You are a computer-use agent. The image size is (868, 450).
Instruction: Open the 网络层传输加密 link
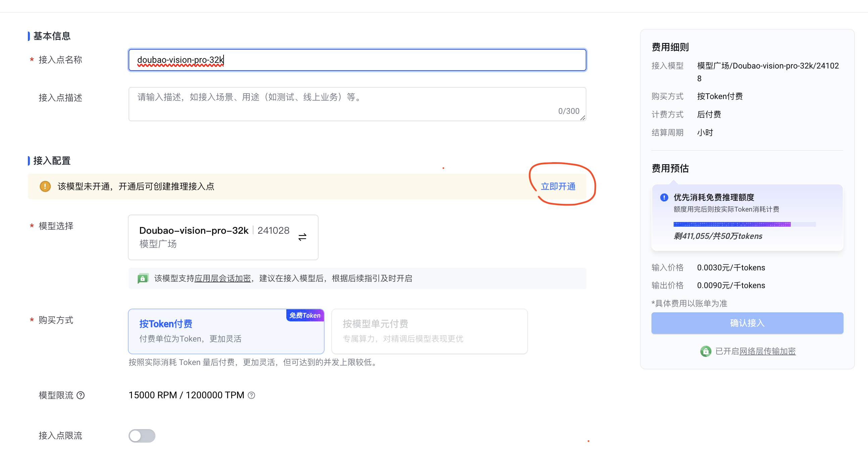click(767, 351)
